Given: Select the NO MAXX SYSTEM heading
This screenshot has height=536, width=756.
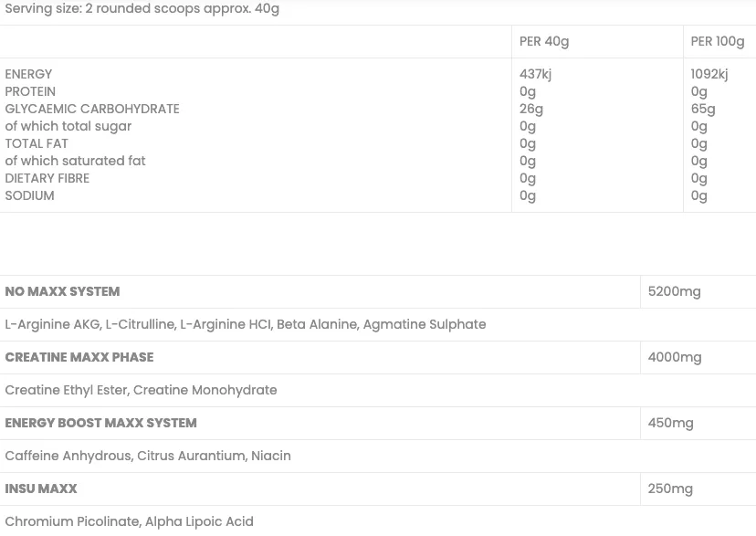Looking at the screenshot, I should (x=62, y=291).
